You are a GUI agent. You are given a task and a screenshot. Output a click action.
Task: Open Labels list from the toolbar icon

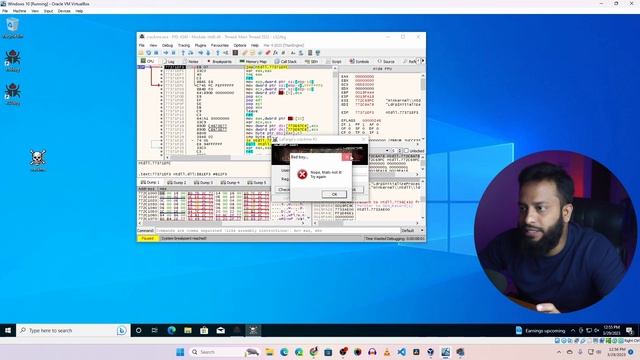[260, 53]
